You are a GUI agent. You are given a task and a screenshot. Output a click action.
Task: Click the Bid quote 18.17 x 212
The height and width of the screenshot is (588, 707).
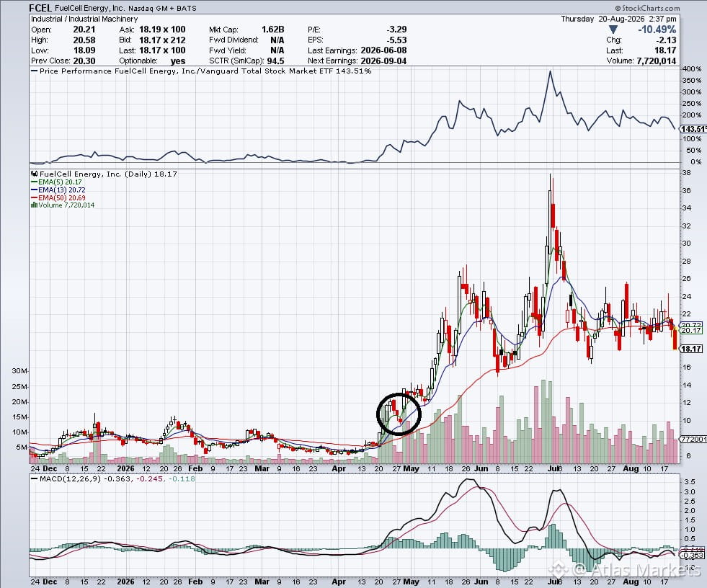pos(162,40)
